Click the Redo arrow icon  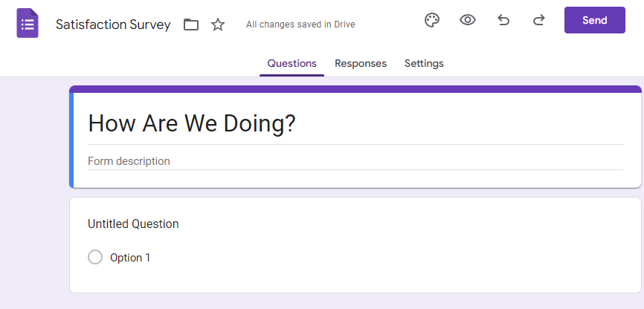tap(539, 20)
